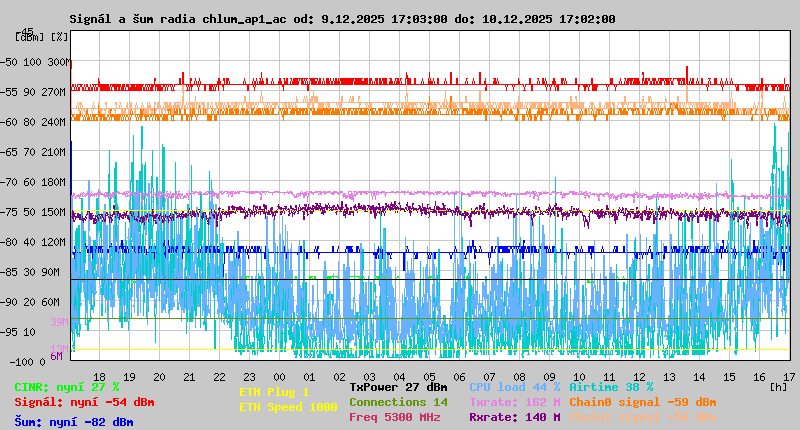Viewport: 800px width, 430px height.
Task: Click the orange Chain0 signal legend label
Action: point(642,402)
